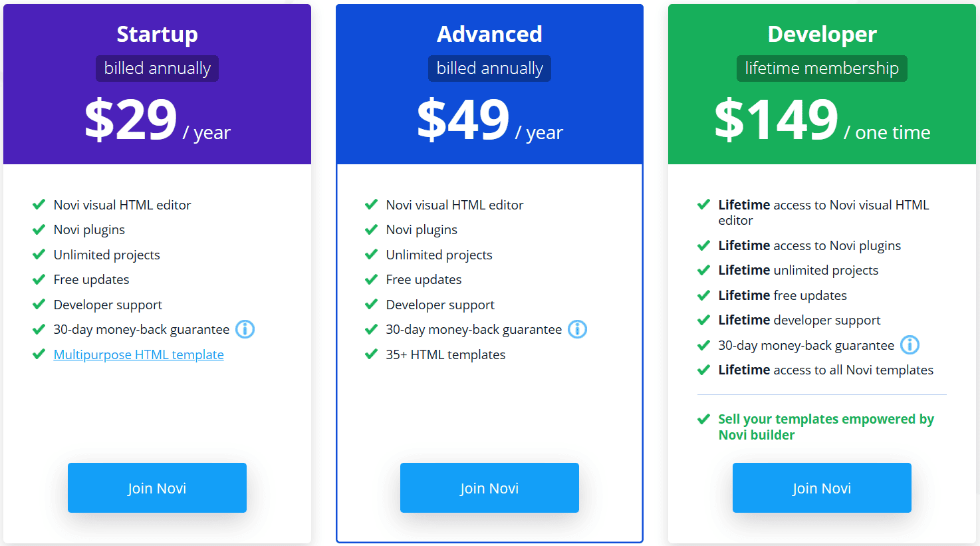This screenshot has height=546, width=980.
Task: Click checkmark next to Startup's Novi plugins
Action: (39, 229)
